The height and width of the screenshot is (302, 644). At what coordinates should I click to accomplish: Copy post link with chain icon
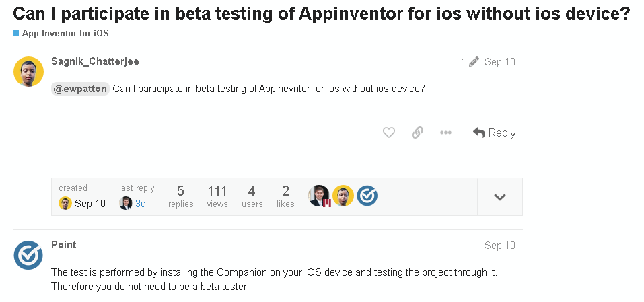pos(417,133)
